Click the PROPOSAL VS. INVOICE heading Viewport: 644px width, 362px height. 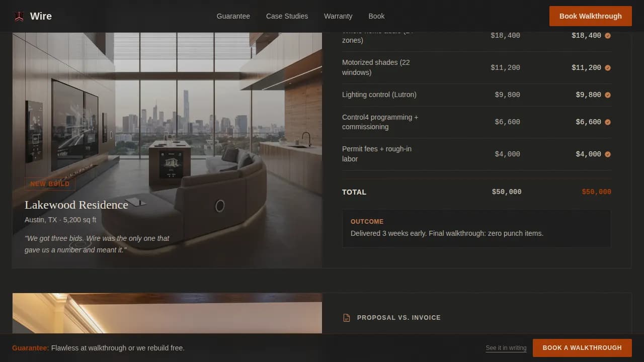(399, 318)
